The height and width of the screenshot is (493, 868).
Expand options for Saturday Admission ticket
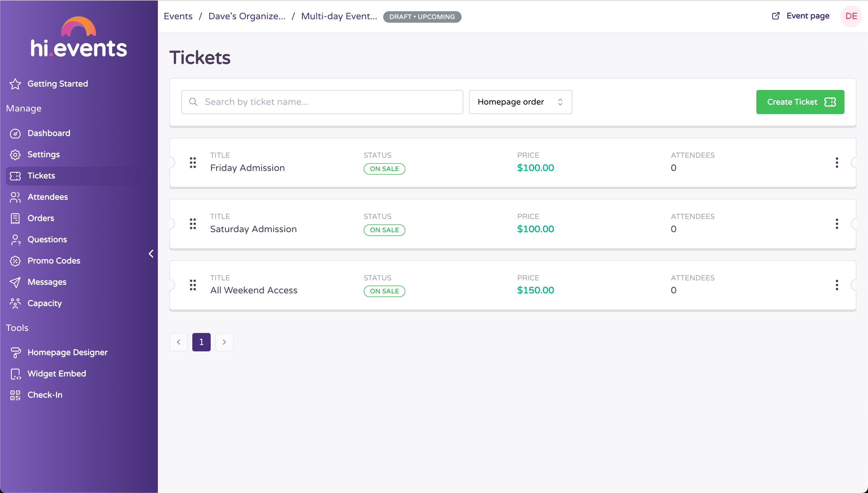coord(838,223)
